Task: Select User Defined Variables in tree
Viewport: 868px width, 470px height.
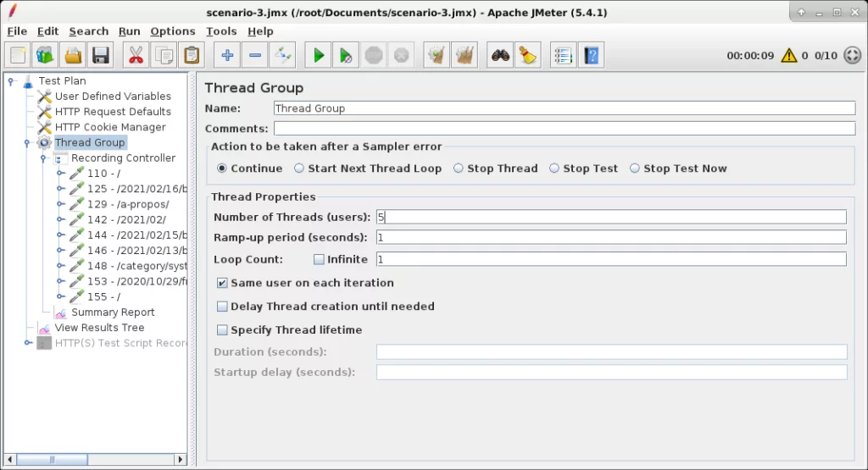Action: coord(113,97)
